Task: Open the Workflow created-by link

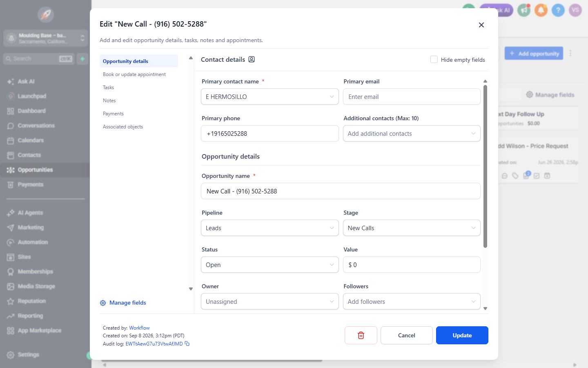Action: click(139, 328)
